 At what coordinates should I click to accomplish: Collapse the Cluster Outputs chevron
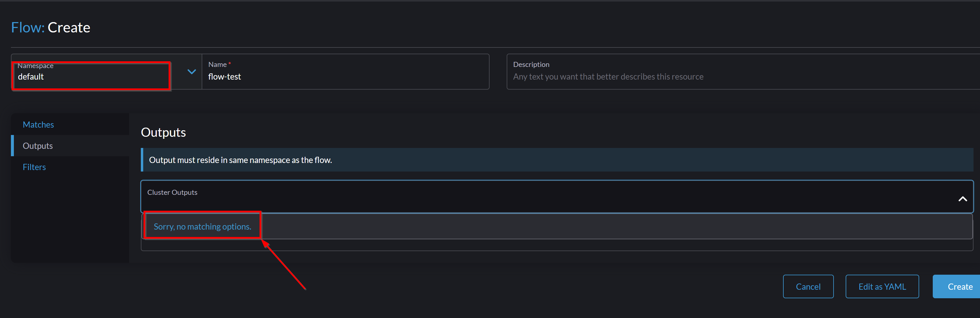point(963,199)
